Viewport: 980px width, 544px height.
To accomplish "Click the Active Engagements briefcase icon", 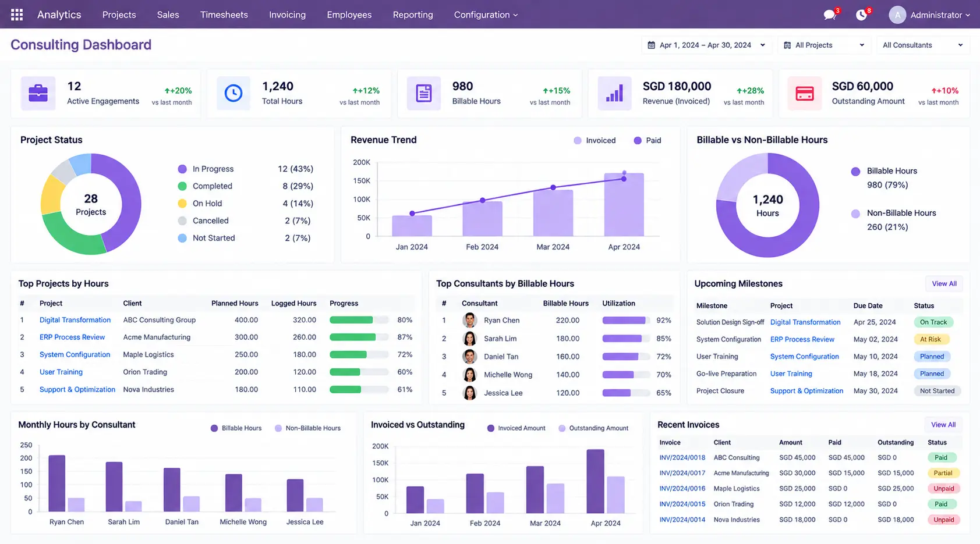I will click(38, 93).
